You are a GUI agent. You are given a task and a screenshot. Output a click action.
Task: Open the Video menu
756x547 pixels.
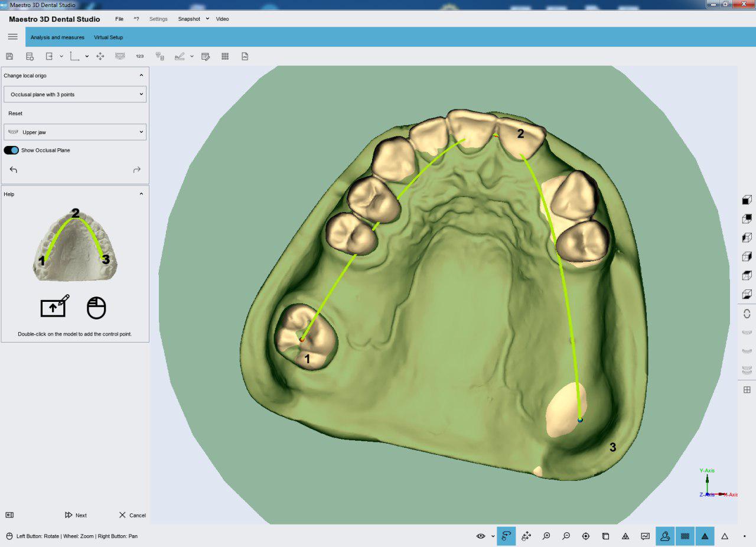point(222,19)
